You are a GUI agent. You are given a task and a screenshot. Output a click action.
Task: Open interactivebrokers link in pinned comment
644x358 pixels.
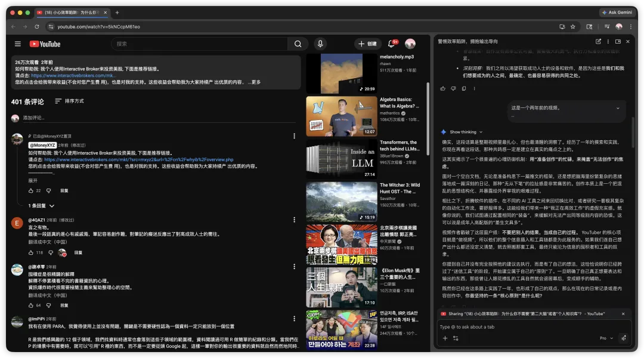coord(139,159)
